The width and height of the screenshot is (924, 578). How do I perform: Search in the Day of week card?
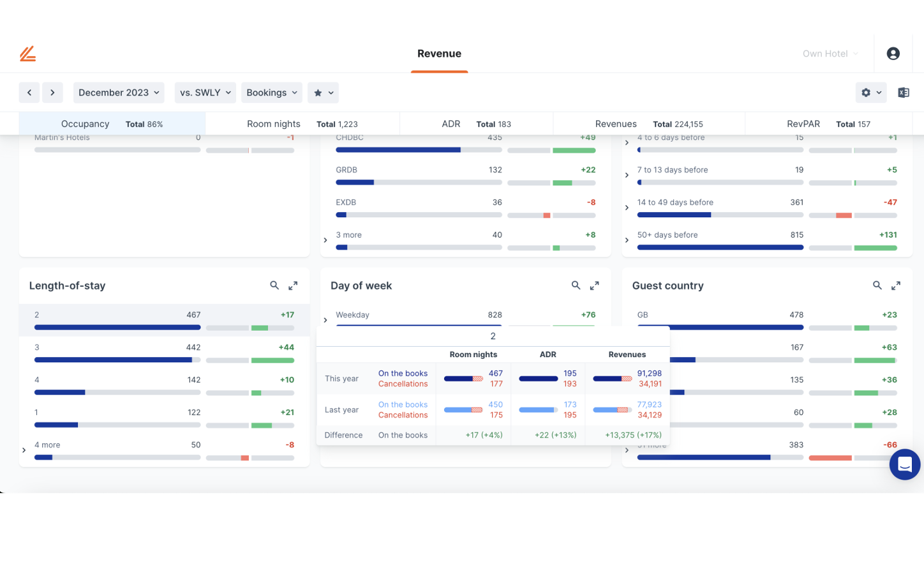point(576,285)
